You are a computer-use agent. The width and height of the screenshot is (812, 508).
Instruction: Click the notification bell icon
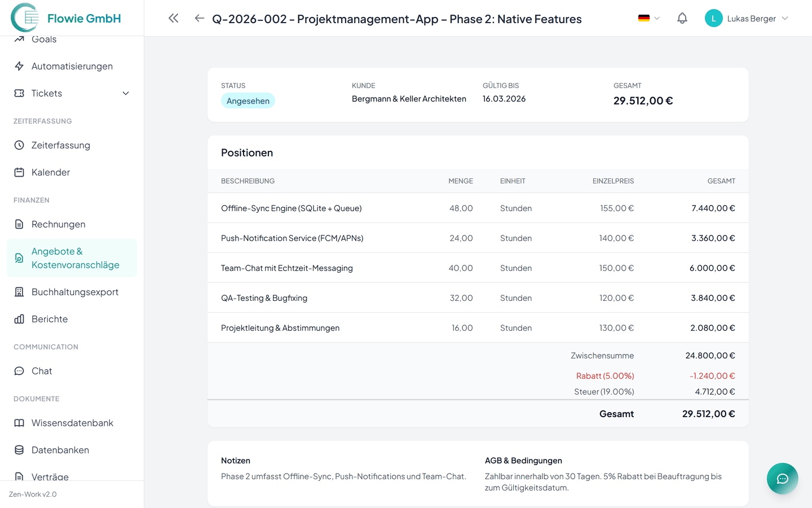pos(682,19)
